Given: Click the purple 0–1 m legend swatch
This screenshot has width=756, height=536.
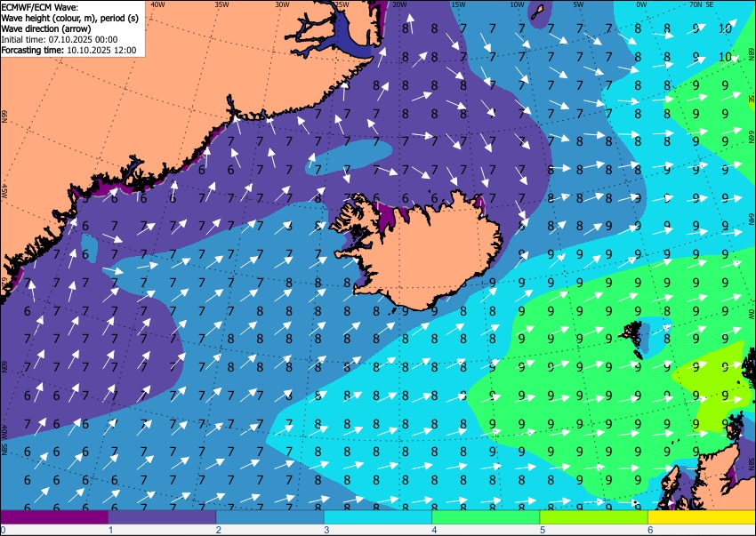Looking at the screenshot, I should click(54, 517).
